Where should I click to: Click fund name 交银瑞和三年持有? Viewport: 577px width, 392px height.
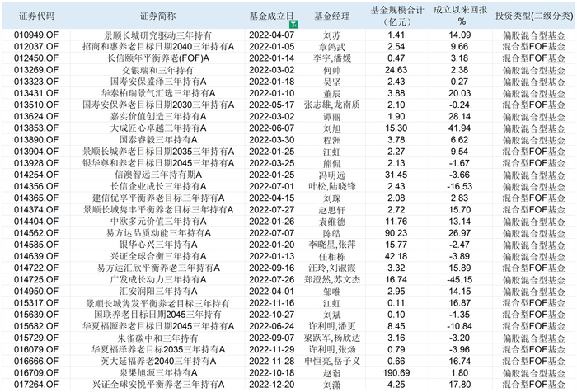(x=157, y=70)
